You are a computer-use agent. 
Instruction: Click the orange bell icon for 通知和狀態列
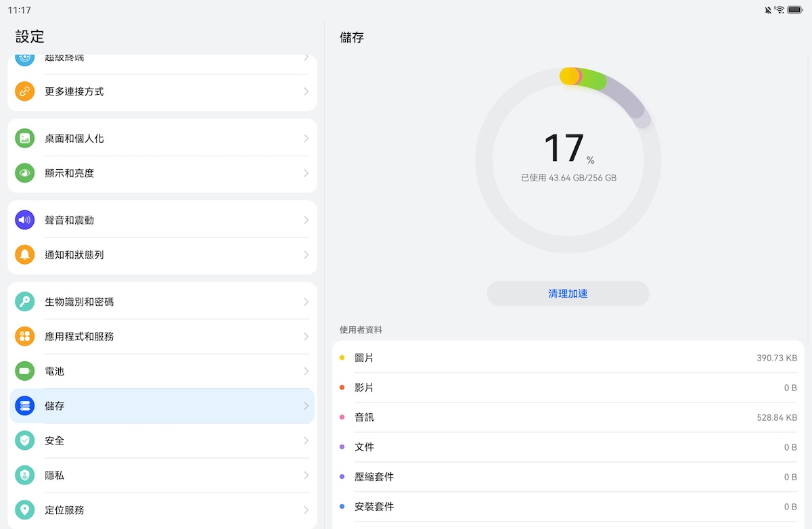pos(25,255)
